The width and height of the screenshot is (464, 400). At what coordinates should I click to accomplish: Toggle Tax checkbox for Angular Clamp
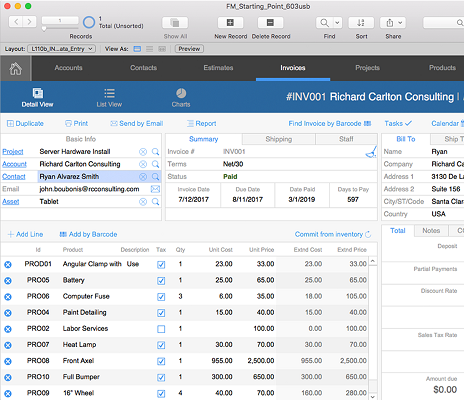pyautogui.click(x=161, y=265)
